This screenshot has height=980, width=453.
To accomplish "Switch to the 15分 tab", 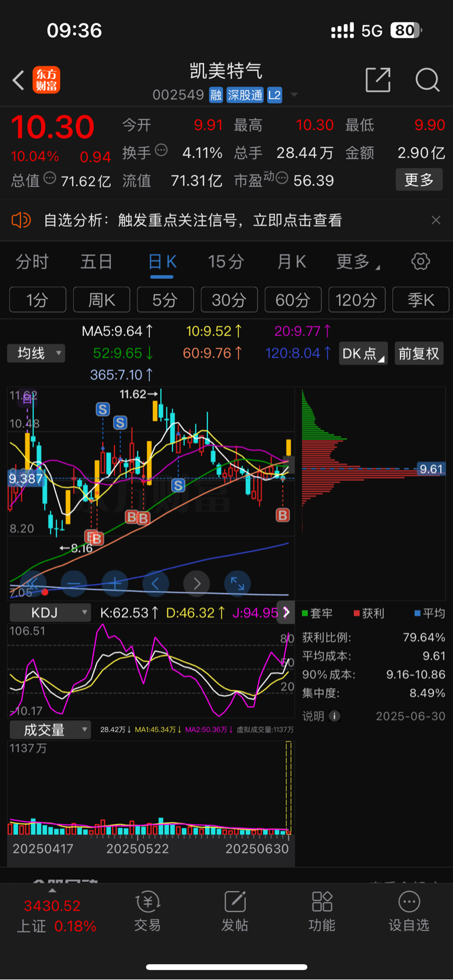I will click(x=226, y=262).
